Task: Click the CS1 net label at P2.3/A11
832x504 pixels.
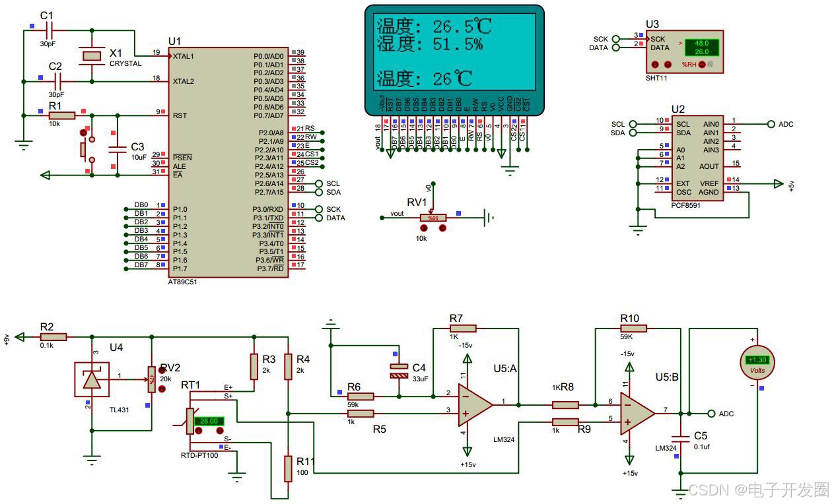Action: tap(312, 154)
